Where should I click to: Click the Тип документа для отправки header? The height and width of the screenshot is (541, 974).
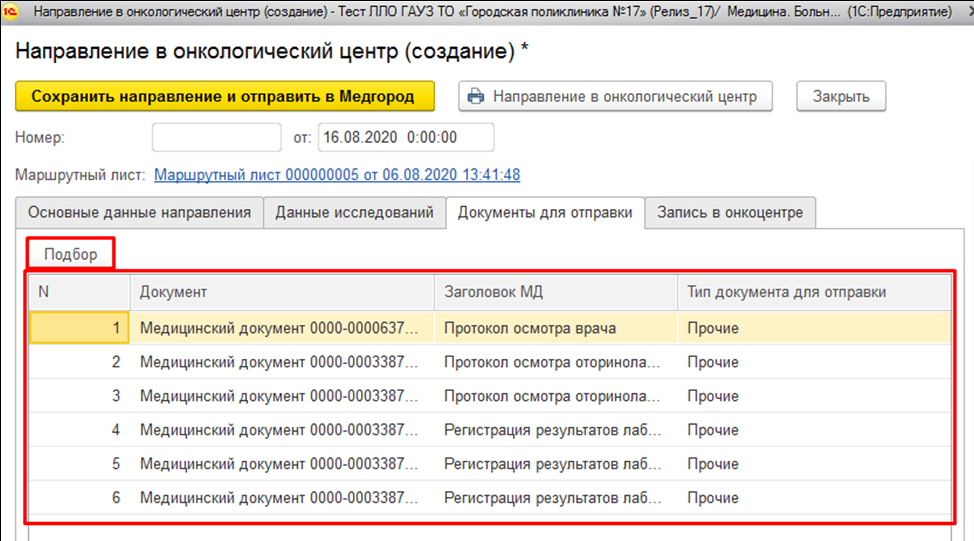pos(812,292)
